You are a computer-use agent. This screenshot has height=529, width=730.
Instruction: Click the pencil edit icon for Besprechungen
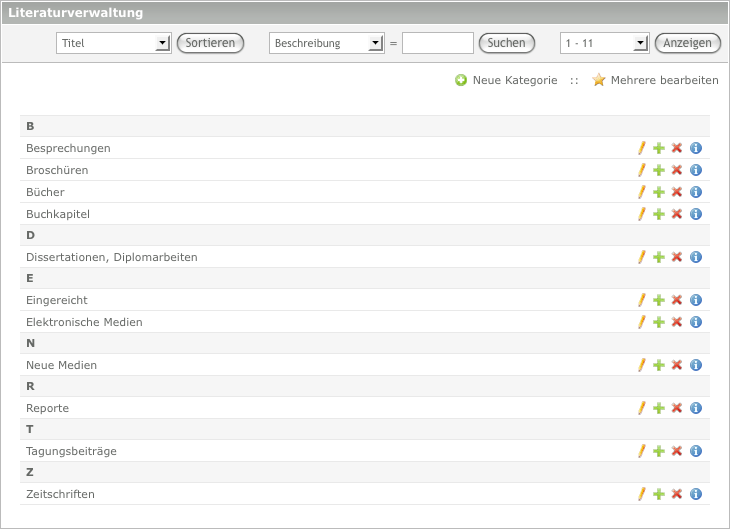click(642, 148)
